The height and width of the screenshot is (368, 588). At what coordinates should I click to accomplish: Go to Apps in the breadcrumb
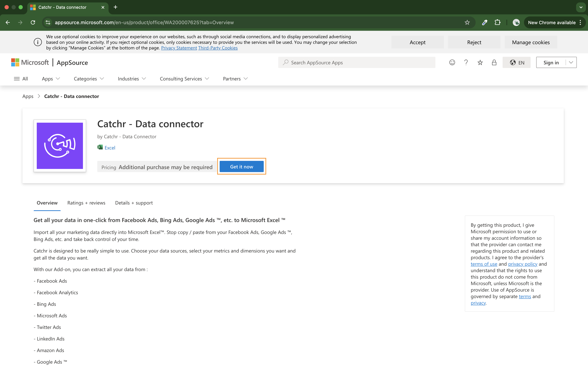click(x=28, y=96)
